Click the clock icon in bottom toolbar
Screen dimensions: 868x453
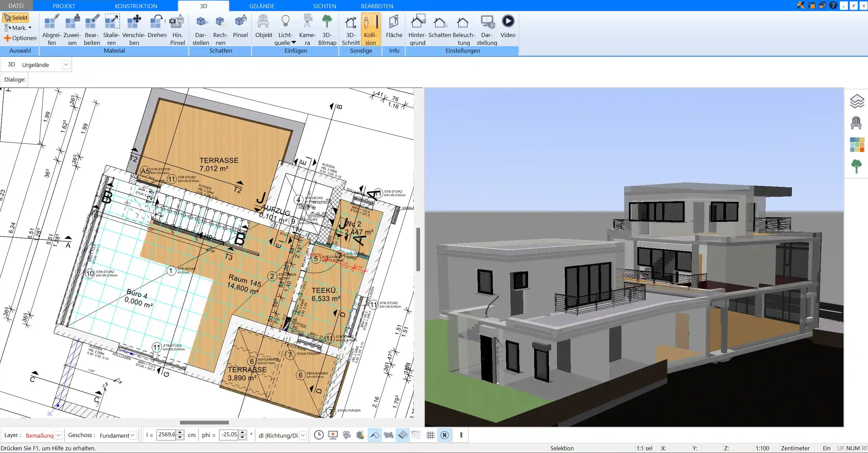tap(319, 435)
